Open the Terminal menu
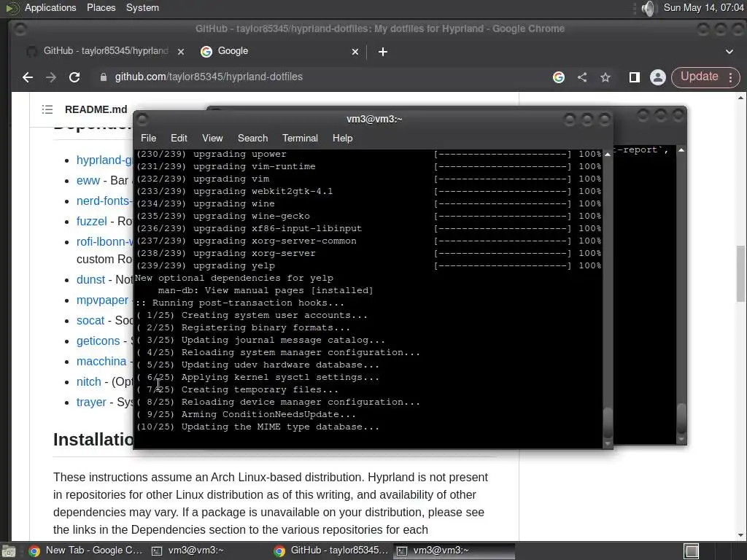Screen dimensions: 747x560 click(x=300, y=138)
